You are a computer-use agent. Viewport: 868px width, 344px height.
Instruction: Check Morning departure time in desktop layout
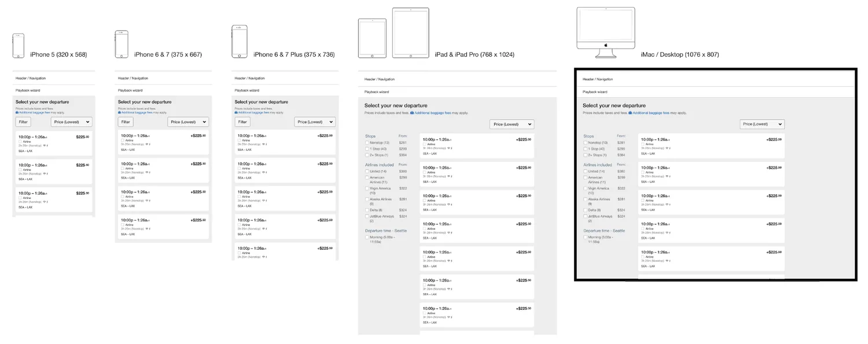point(585,238)
